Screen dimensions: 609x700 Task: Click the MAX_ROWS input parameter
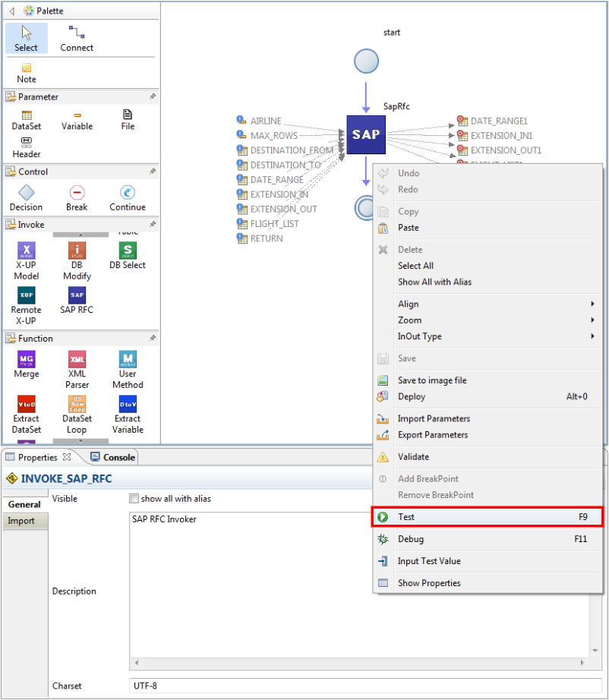[267, 135]
